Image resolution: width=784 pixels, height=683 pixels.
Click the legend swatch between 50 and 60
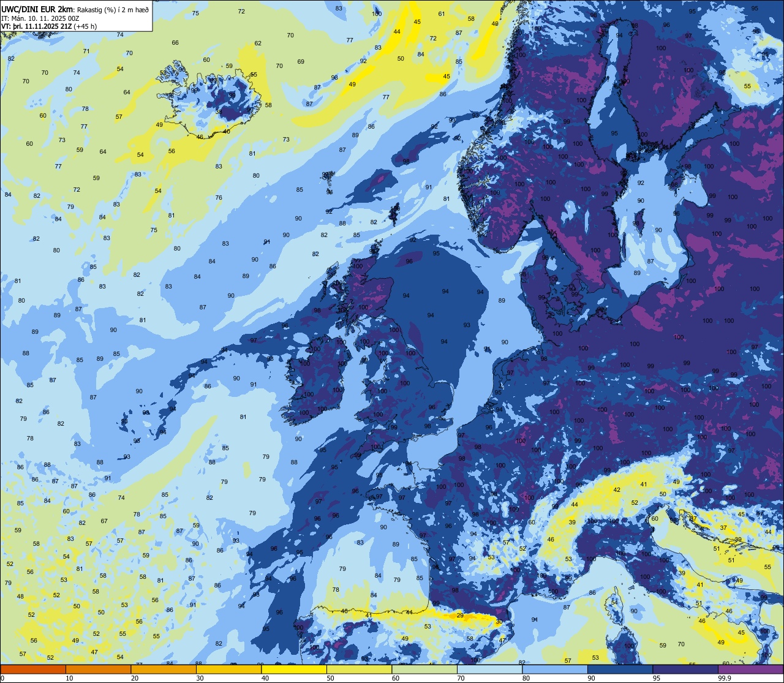click(x=359, y=669)
